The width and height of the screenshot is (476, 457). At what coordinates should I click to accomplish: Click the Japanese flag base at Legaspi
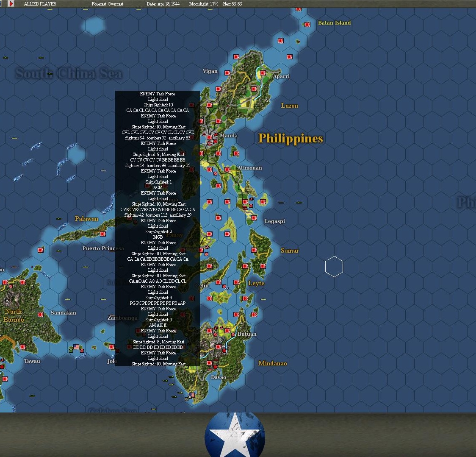click(x=254, y=218)
